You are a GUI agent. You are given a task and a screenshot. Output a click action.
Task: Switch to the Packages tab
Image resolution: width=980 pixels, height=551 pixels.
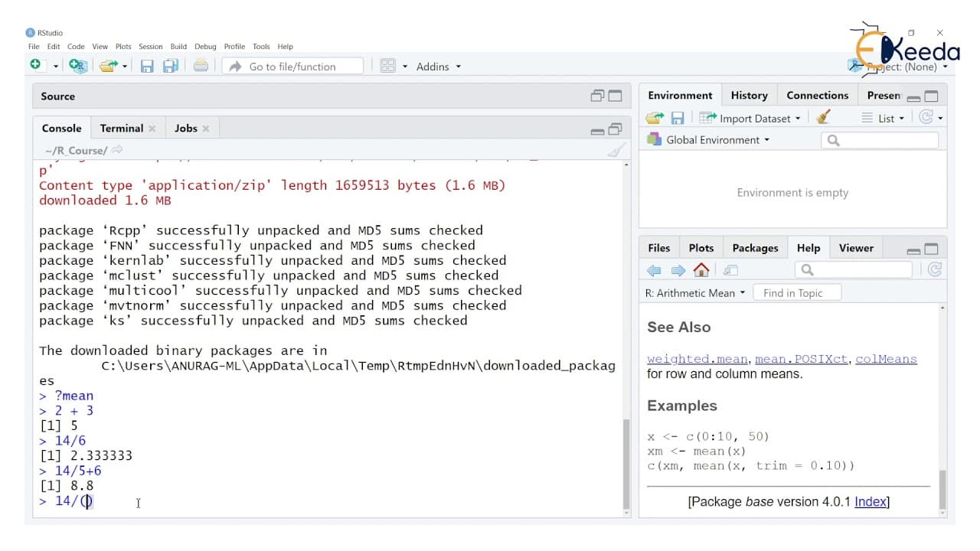point(755,248)
